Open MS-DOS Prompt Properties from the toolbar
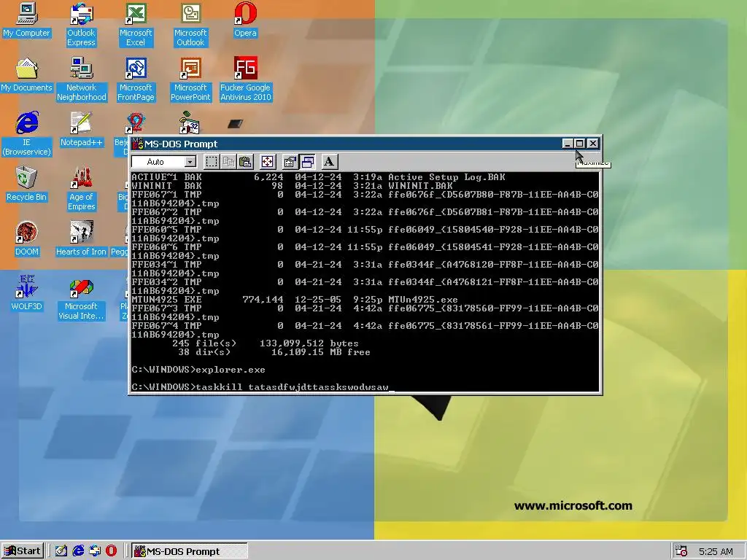The height and width of the screenshot is (560, 747). coord(290,162)
